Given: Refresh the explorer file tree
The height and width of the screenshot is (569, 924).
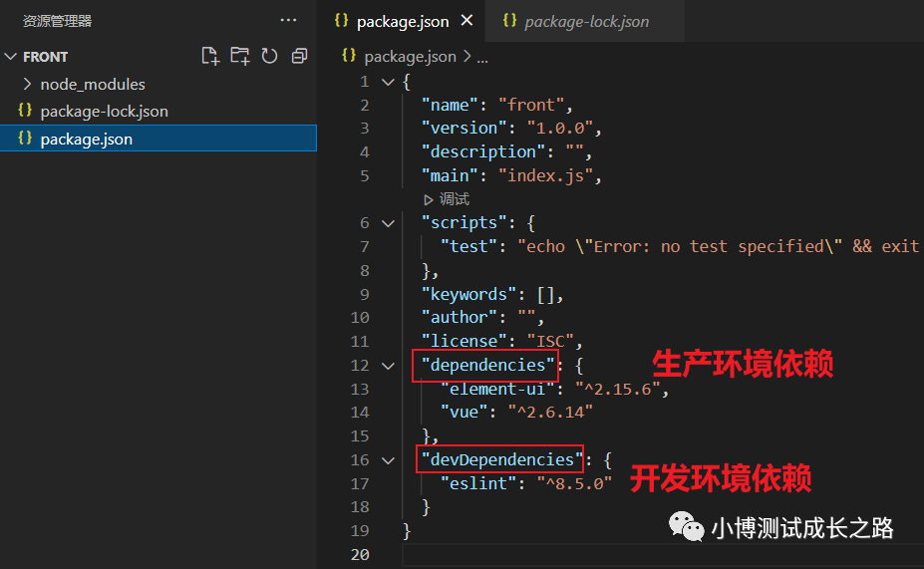Looking at the screenshot, I should coord(269,56).
